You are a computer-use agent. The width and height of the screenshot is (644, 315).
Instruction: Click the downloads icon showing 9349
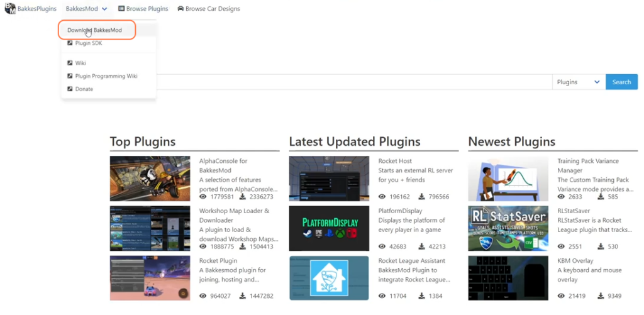point(601,296)
